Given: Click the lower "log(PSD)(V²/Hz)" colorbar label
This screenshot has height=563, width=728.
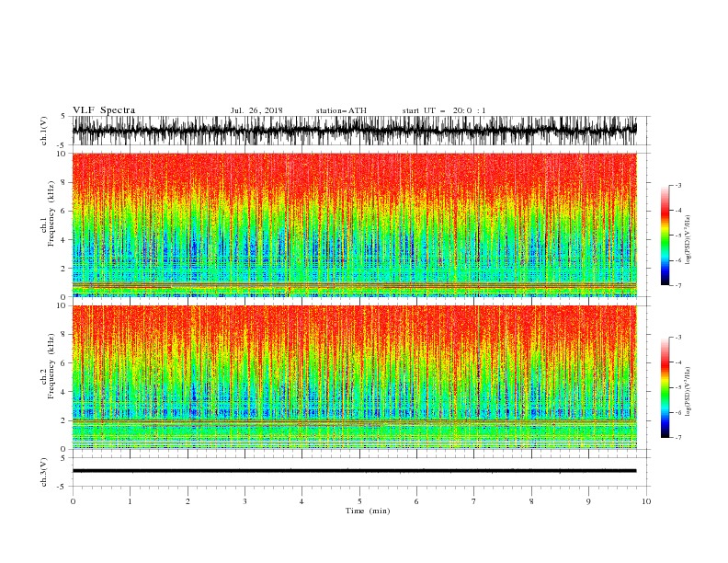Looking at the screenshot, I should click(688, 391).
